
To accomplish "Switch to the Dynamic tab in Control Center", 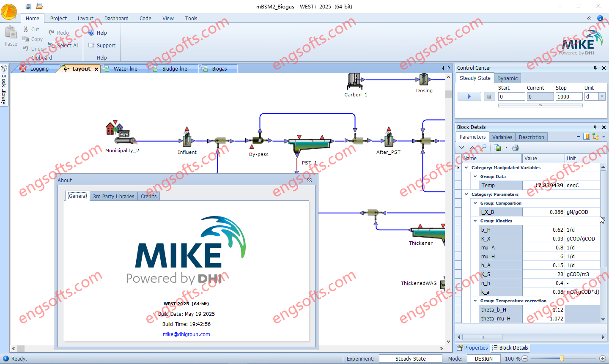I will click(507, 78).
